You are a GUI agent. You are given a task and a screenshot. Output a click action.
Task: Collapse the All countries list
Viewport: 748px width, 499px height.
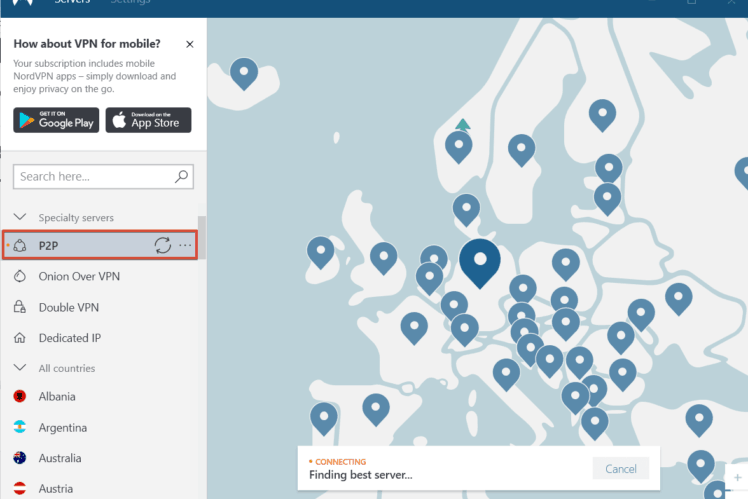(x=20, y=368)
